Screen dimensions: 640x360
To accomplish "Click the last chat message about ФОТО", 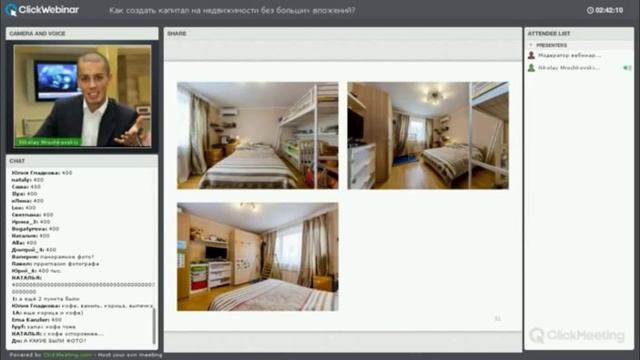I will (49, 340).
